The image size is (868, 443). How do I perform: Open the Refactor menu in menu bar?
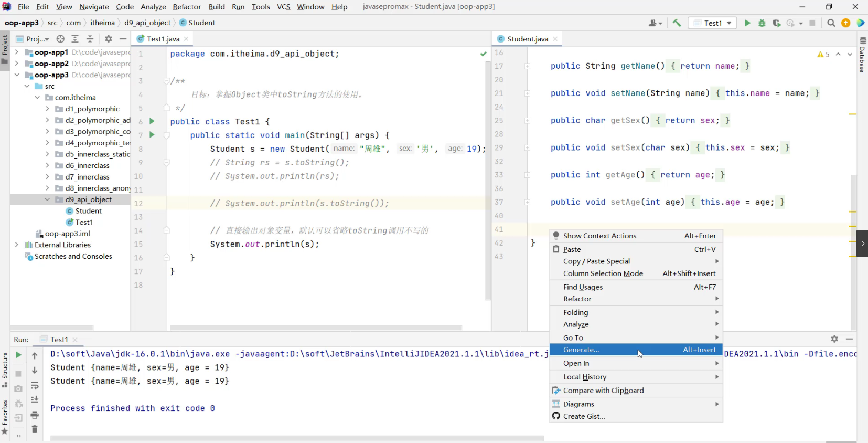click(x=187, y=7)
